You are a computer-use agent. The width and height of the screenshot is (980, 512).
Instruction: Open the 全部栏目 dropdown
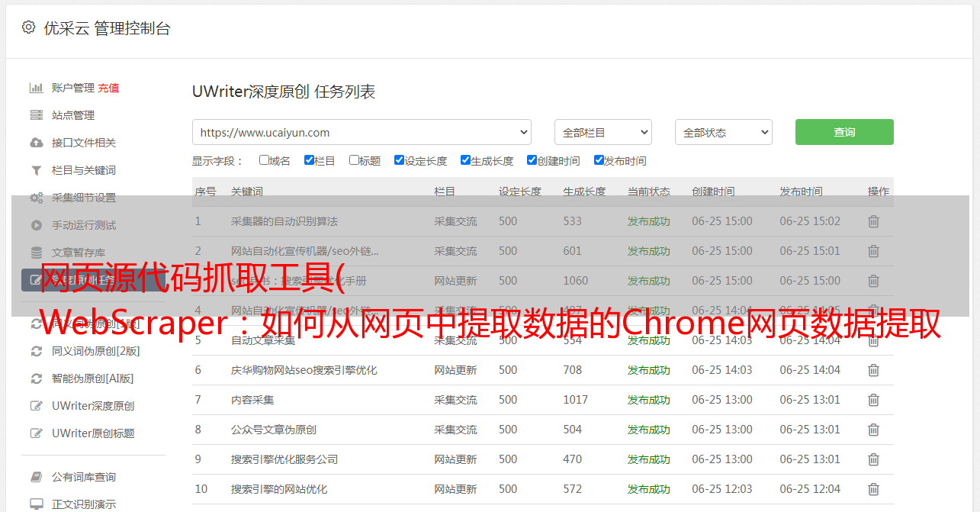(x=603, y=132)
